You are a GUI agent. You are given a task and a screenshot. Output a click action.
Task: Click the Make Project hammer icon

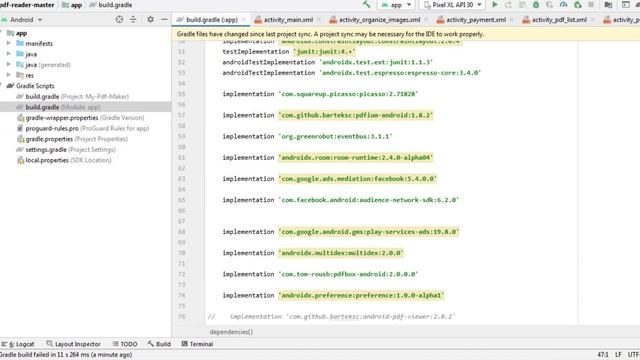[366, 5]
